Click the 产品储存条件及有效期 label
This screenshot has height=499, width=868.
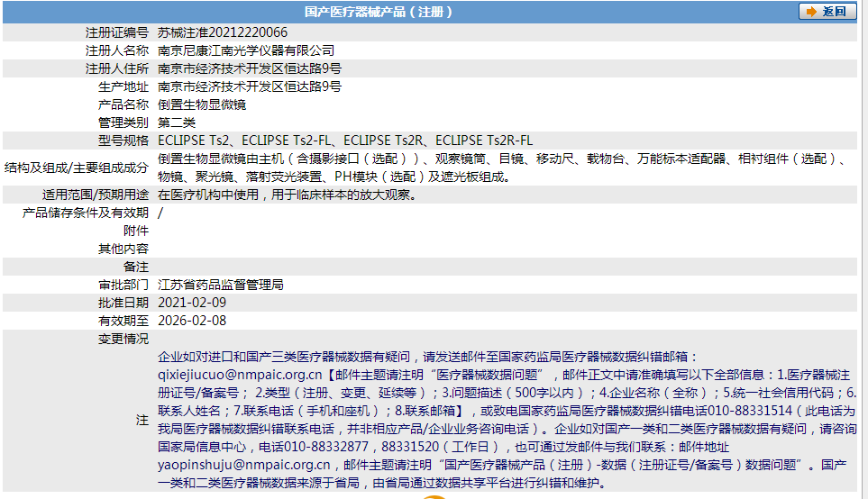click(86, 213)
